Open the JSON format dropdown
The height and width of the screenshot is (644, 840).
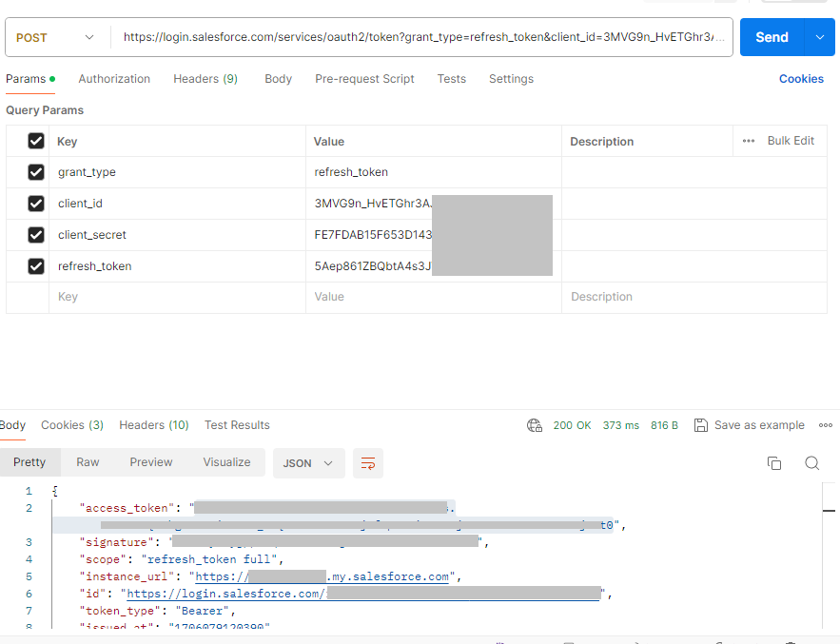click(308, 463)
